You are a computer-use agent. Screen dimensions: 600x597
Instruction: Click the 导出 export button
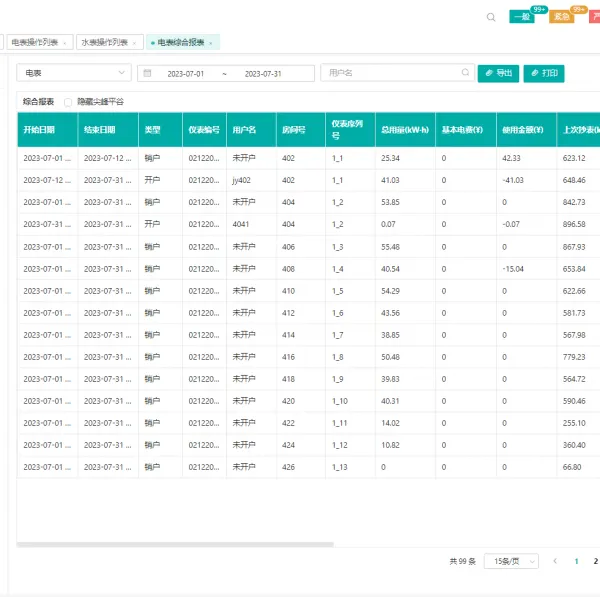tap(498, 73)
